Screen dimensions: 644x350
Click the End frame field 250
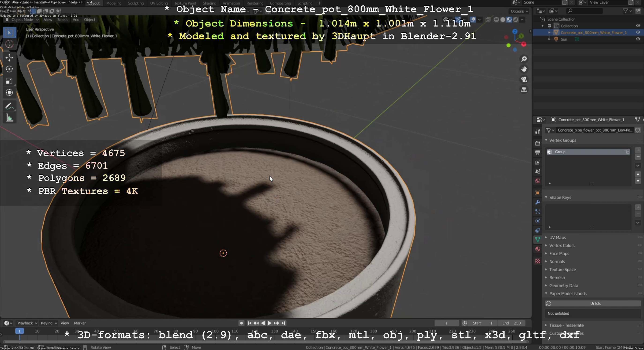pos(511,323)
